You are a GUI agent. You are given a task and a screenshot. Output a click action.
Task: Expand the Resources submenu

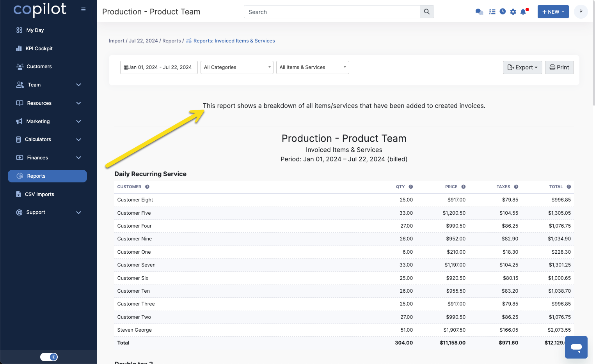(78, 103)
